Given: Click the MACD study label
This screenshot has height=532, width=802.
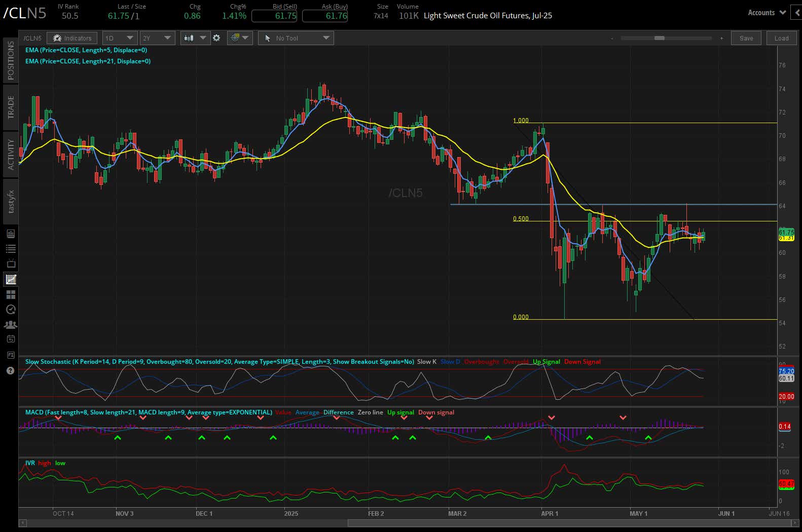Looking at the screenshot, I should pyautogui.click(x=149, y=412).
